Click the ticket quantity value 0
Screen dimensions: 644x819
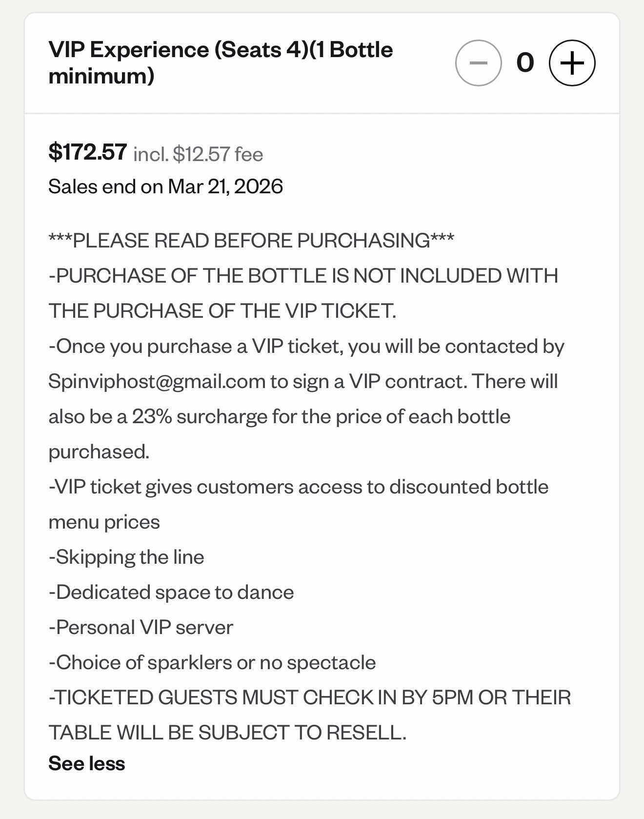[525, 63]
